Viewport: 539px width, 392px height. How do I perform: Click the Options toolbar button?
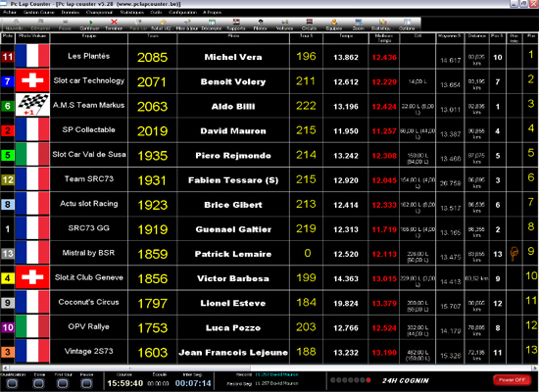tap(407, 24)
